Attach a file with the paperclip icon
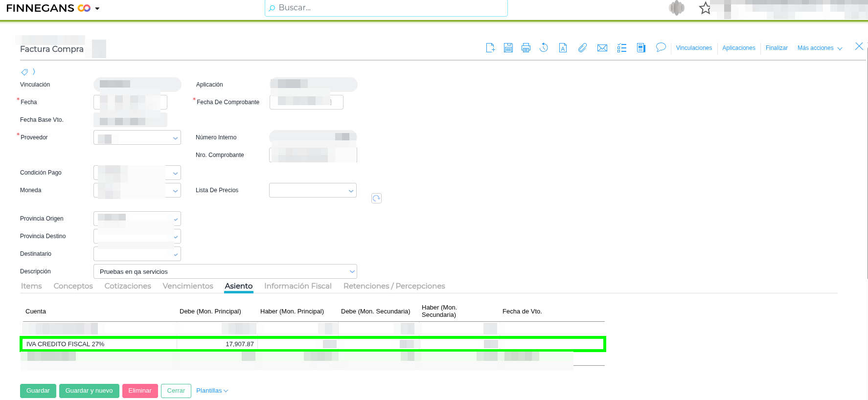The width and height of the screenshot is (868, 400). pos(582,48)
